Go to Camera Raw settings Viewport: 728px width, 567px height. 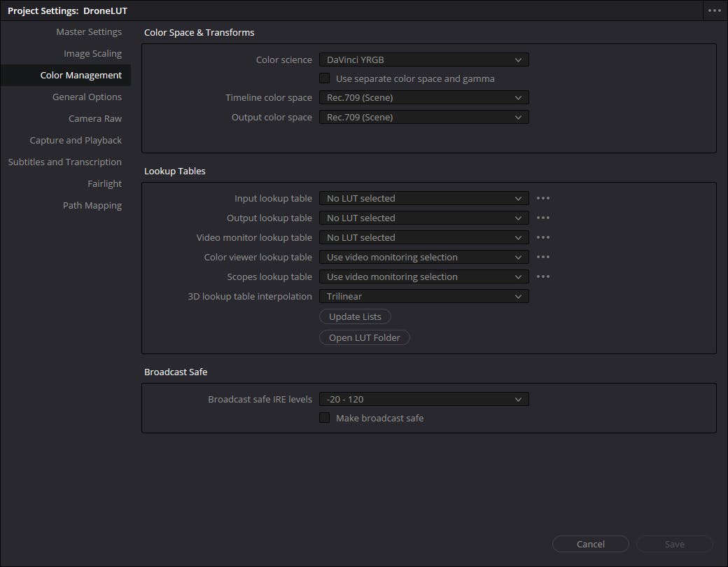pyautogui.click(x=95, y=118)
